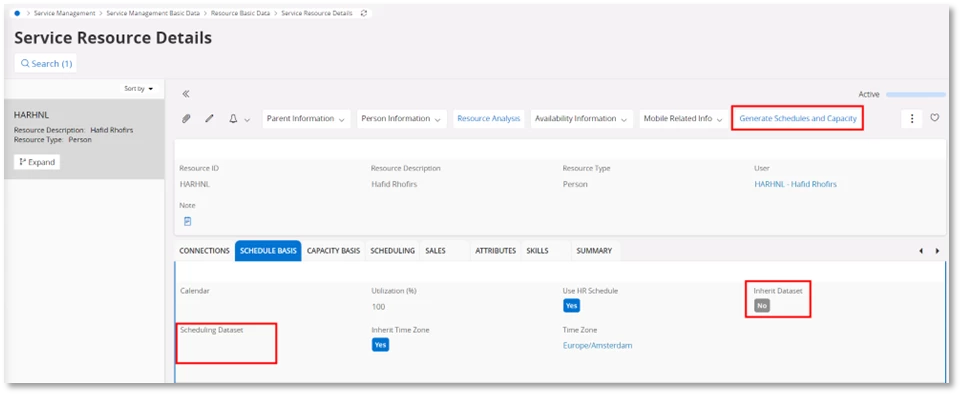Open the Attributes tab
The width and height of the screenshot is (962, 396).
coord(495,250)
